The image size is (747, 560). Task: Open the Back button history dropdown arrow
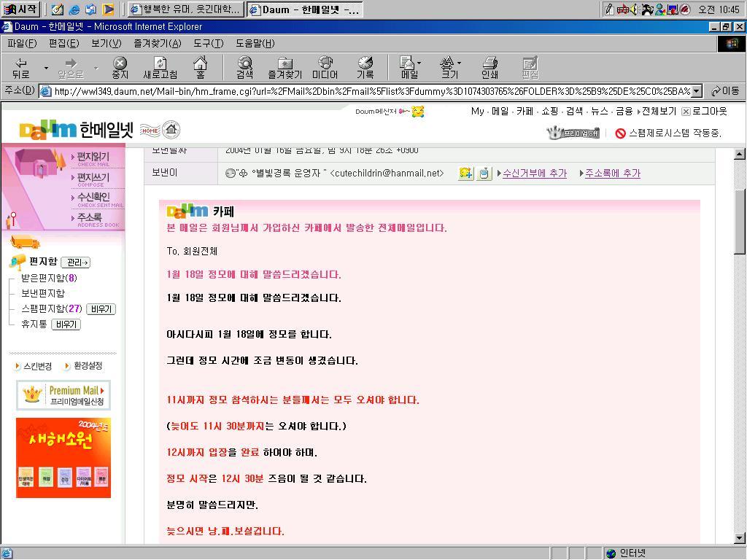(x=46, y=68)
